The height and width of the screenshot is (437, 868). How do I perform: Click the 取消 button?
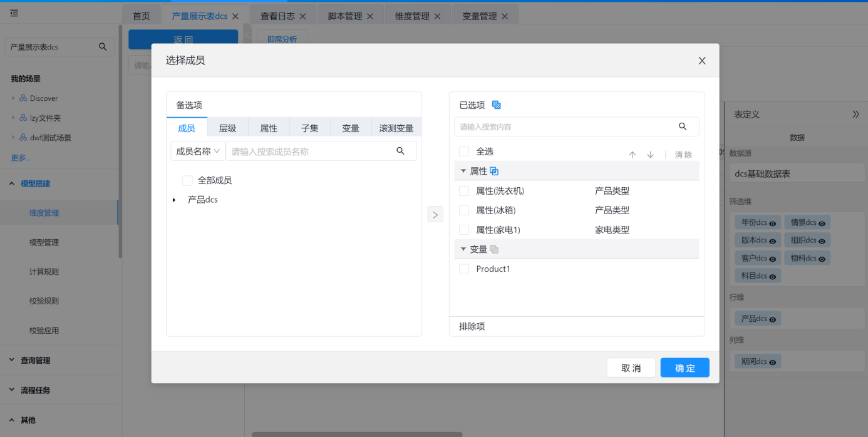click(631, 368)
